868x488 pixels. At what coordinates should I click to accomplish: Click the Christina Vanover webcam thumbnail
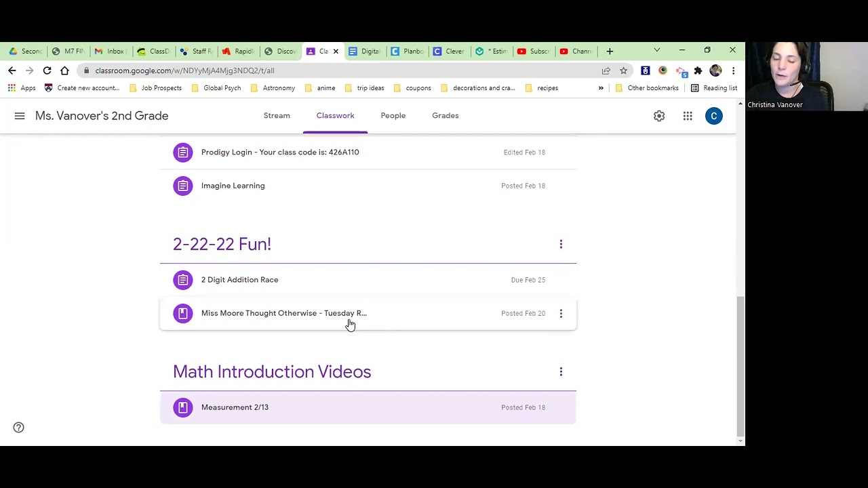pyautogui.click(x=806, y=76)
